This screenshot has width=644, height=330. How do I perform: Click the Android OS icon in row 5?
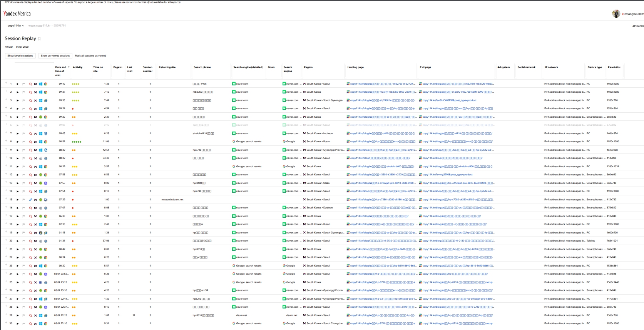pyautogui.click(x=40, y=117)
